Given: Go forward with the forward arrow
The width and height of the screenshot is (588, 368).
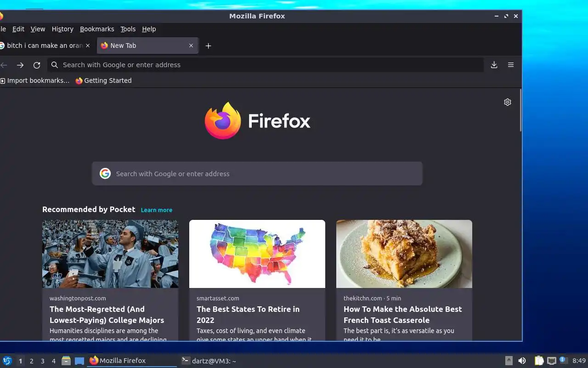Looking at the screenshot, I should pyautogui.click(x=20, y=65).
